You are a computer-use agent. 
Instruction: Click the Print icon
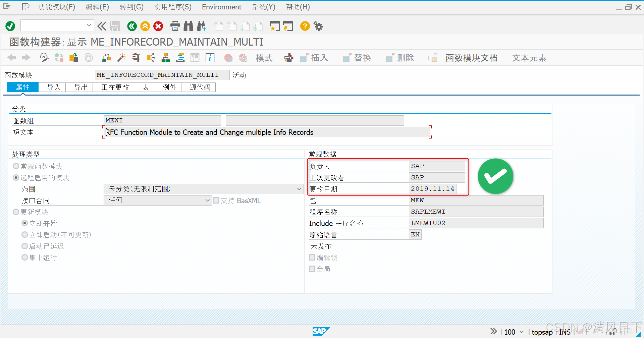coord(175,26)
